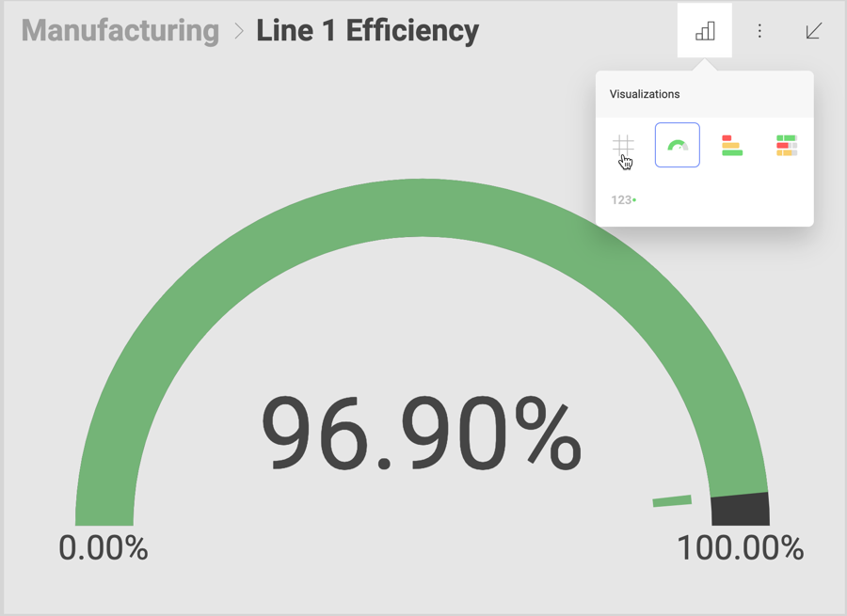Click the 0.00% minimum label
This screenshot has width=847, height=616.
tap(104, 547)
